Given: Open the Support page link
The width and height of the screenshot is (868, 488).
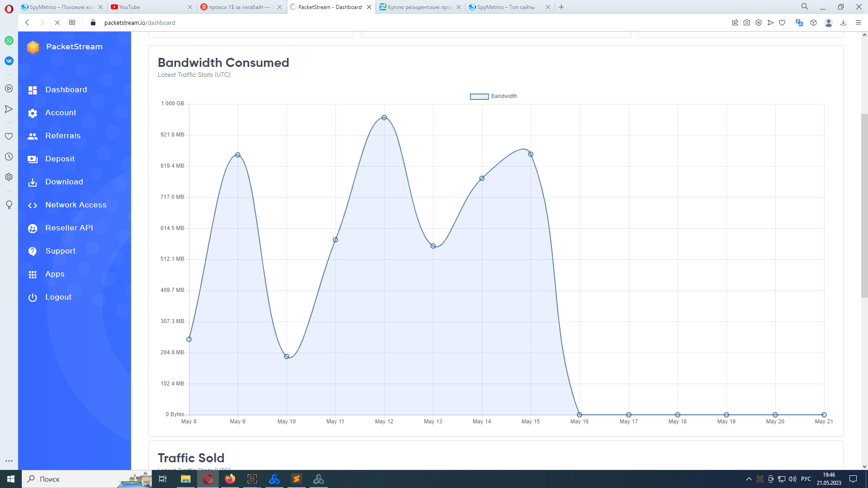Looking at the screenshot, I should (60, 251).
